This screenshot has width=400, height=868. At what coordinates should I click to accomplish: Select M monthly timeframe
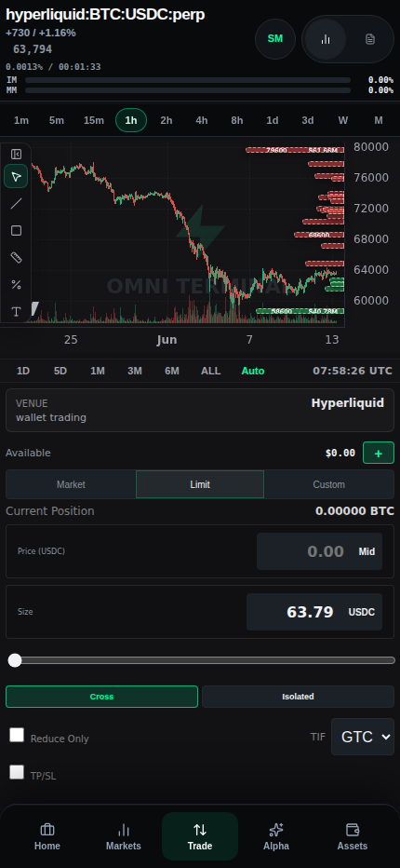click(x=379, y=120)
